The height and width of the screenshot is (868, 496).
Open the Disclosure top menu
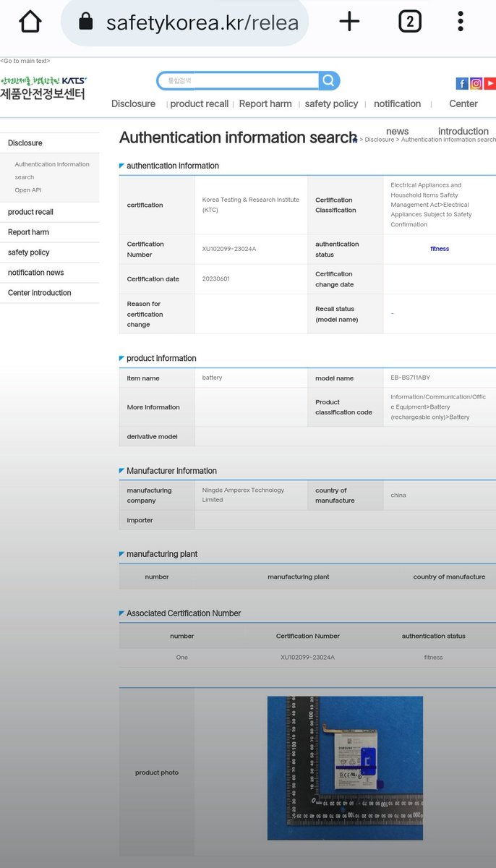tap(133, 103)
